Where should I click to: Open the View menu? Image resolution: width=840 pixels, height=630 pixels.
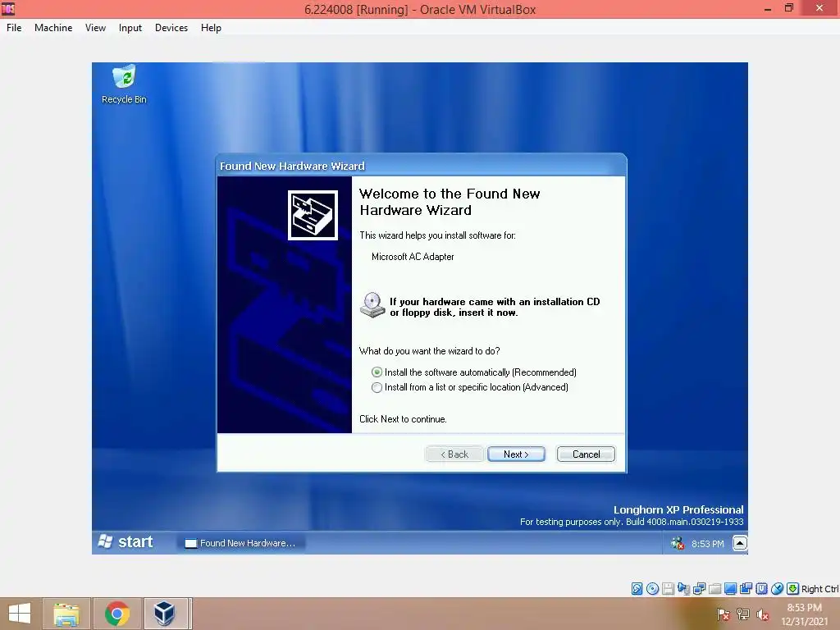95,28
